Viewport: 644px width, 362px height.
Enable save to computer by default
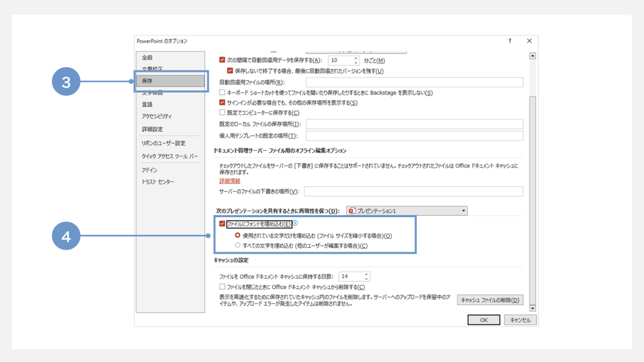[222, 113]
